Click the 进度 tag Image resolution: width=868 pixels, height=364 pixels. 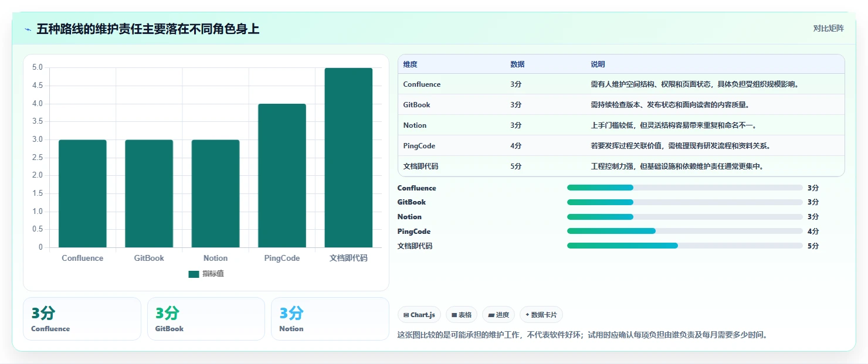(499, 315)
